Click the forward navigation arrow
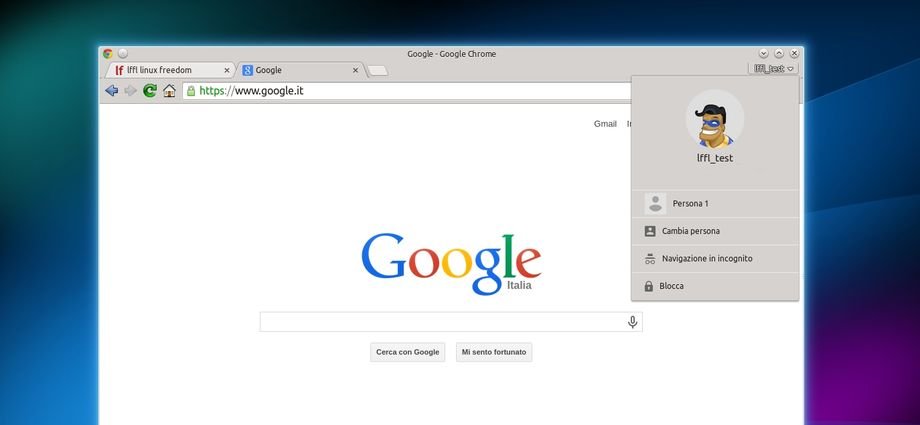 [x=130, y=90]
